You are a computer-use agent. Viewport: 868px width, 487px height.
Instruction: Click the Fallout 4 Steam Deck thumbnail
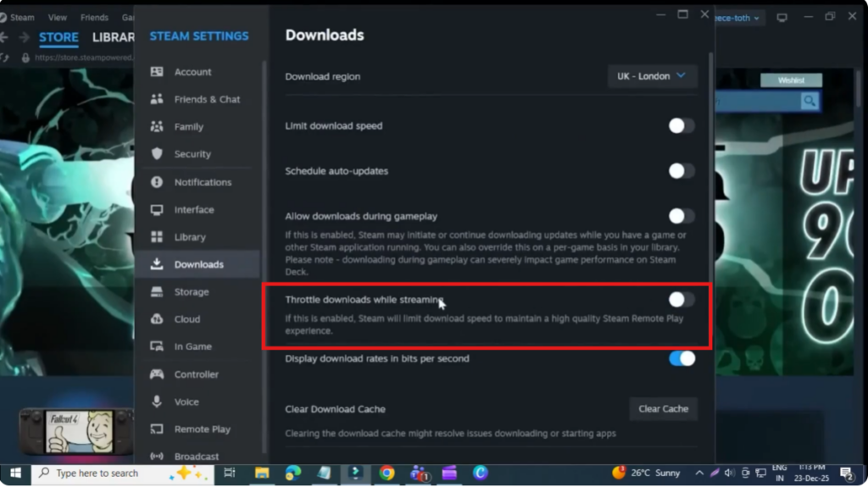(x=78, y=432)
